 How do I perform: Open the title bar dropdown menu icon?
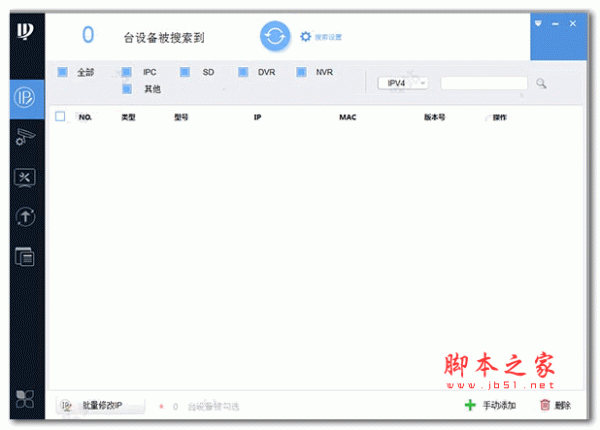538,23
